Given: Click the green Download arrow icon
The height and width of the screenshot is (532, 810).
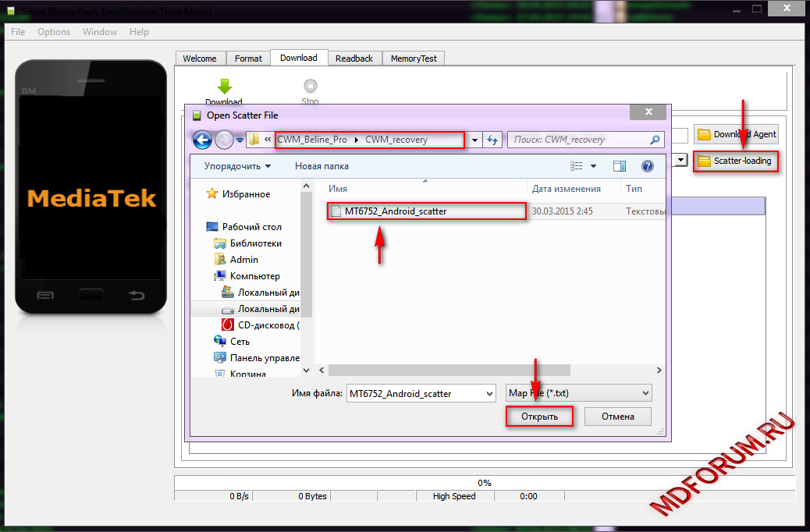Looking at the screenshot, I should [x=224, y=87].
